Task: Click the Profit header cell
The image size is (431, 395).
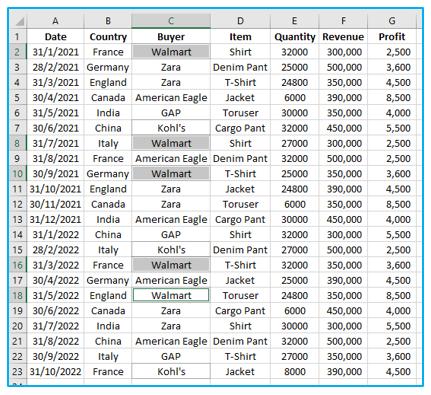Action: point(392,37)
